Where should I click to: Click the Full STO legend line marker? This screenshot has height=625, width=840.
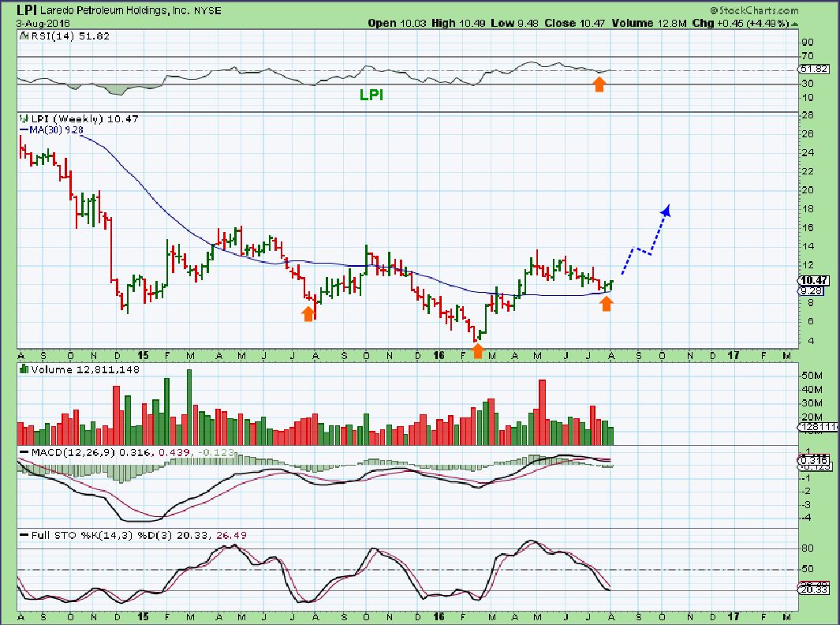click(x=24, y=536)
